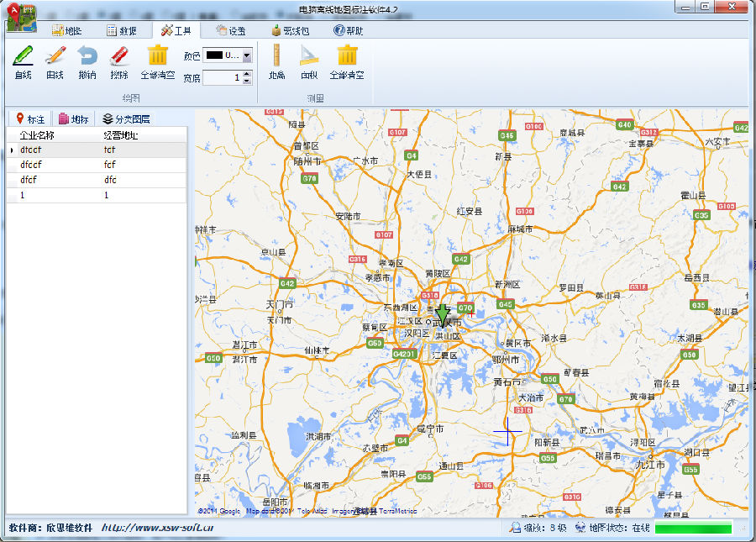Select the 面积 area measuring tool
This screenshot has width=756, height=542.
pyautogui.click(x=308, y=61)
